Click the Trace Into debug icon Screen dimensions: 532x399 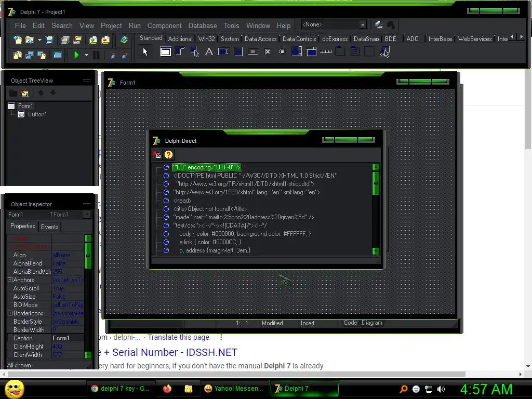112,55
